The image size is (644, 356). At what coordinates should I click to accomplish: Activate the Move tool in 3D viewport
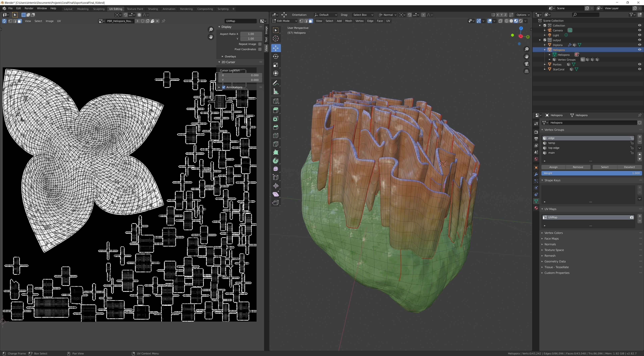276,48
